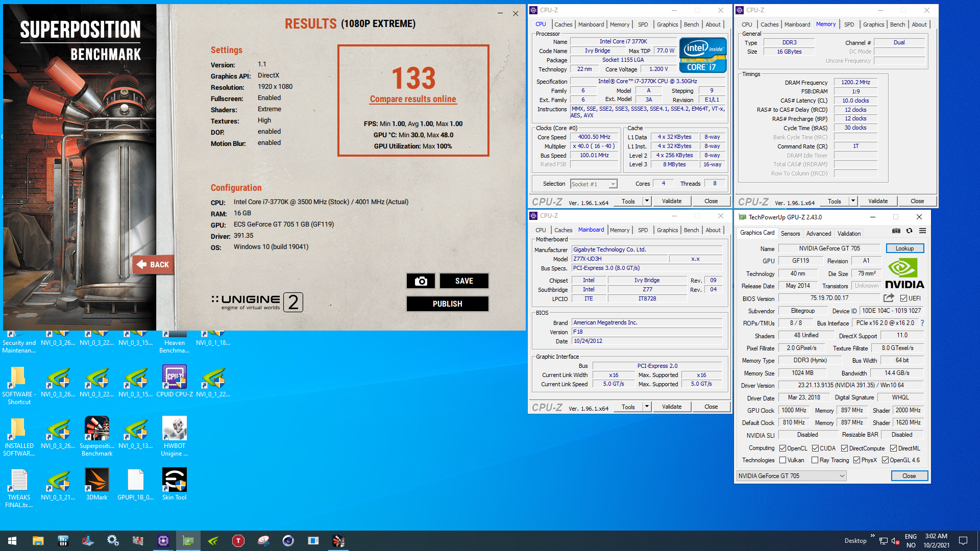
Task: Open Graphics tab in CPU-Z Mainboard window
Action: coord(667,230)
